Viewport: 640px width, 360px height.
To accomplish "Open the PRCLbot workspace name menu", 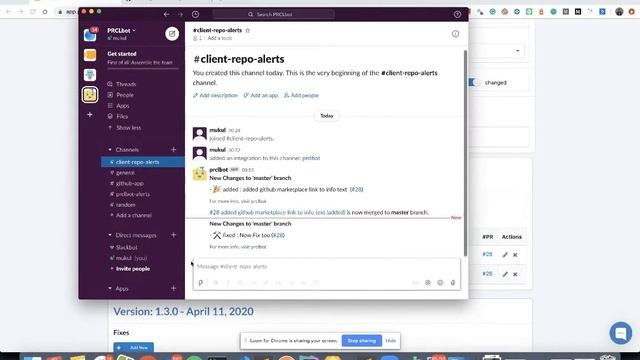I will tap(121, 31).
